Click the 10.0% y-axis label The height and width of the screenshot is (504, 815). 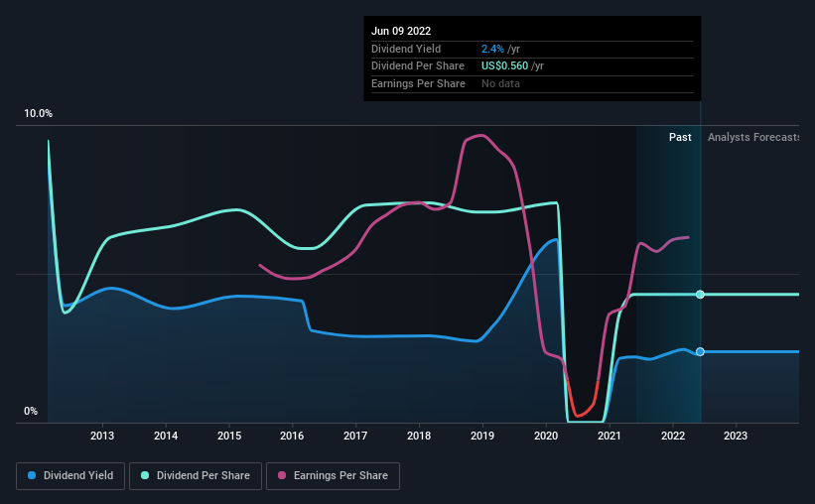click(x=38, y=114)
